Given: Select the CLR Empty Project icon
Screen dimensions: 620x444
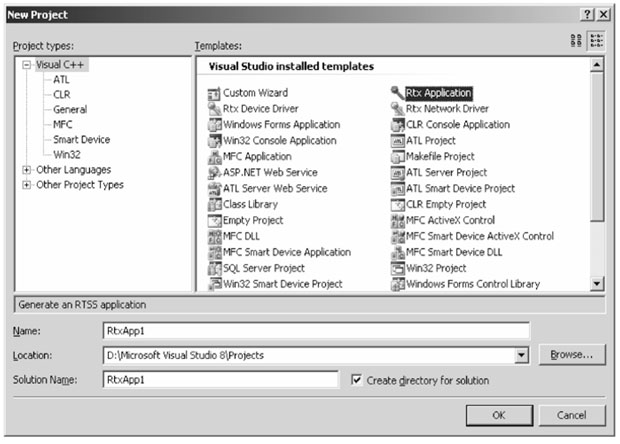Looking at the screenshot, I should pyautogui.click(x=397, y=204).
